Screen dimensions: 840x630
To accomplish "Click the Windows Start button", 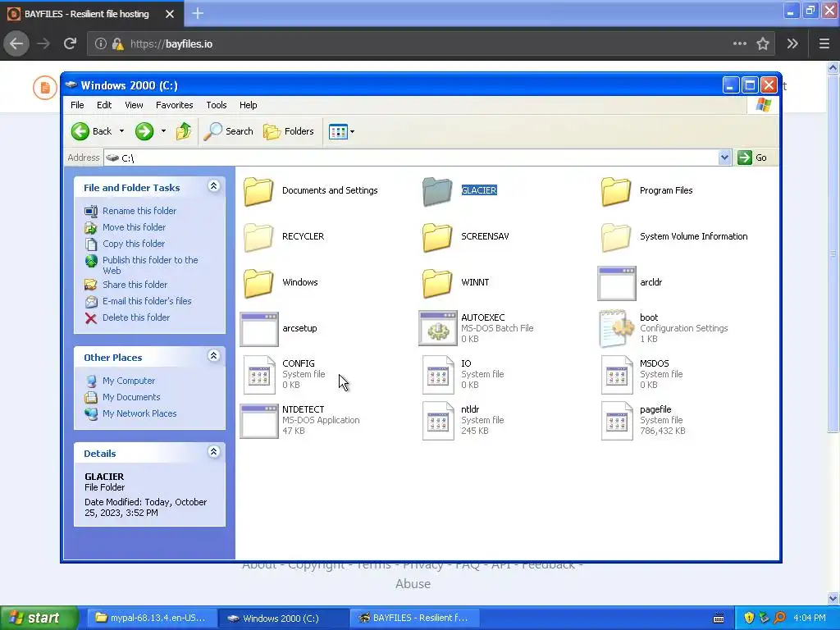I will 39,619.
